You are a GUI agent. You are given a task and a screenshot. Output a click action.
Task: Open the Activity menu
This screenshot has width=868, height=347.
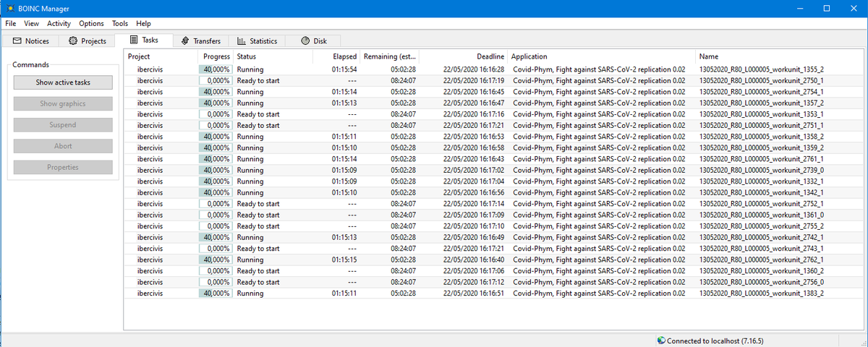tap(59, 24)
